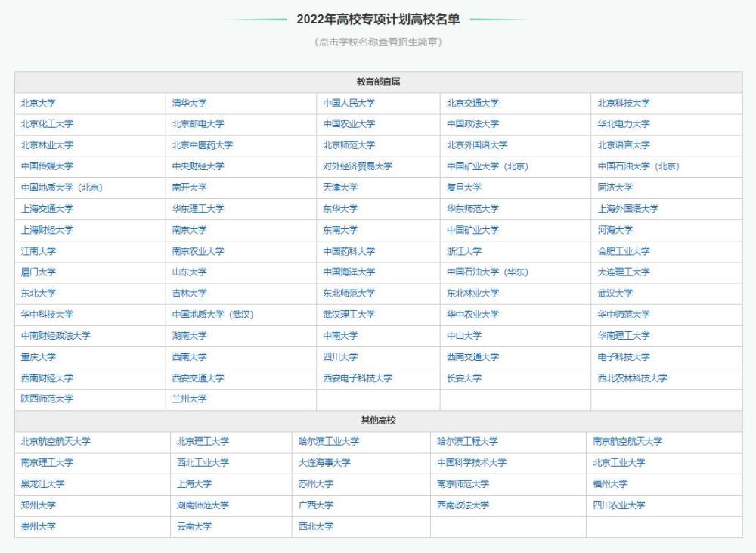Click 武汉大学
The height and width of the screenshot is (553, 756).
pyautogui.click(x=615, y=294)
